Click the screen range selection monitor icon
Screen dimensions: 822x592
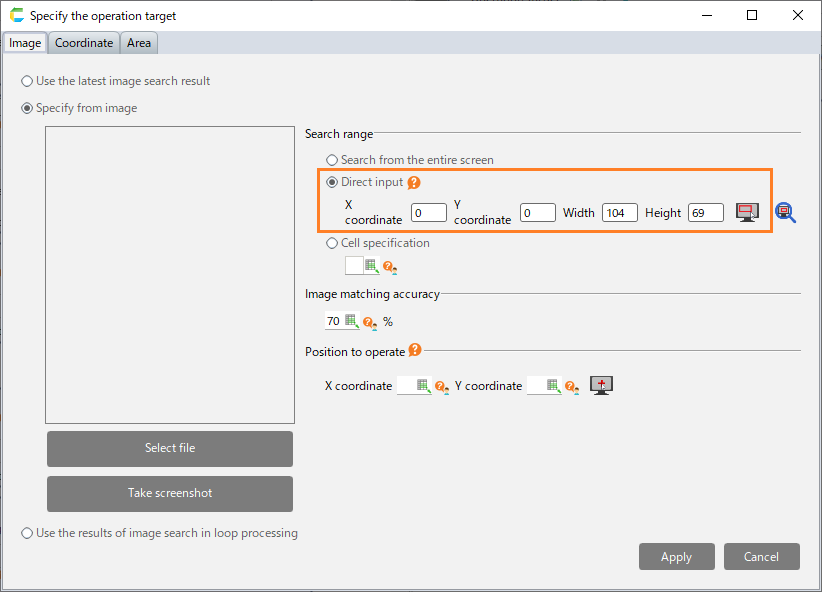[747, 212]
